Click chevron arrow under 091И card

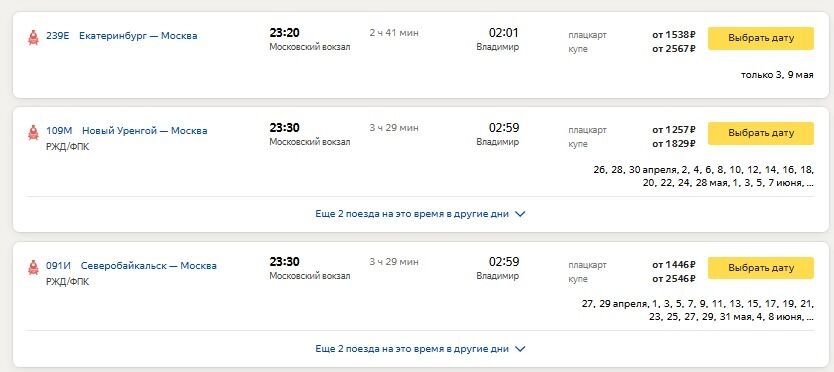[x=521, y=349]
